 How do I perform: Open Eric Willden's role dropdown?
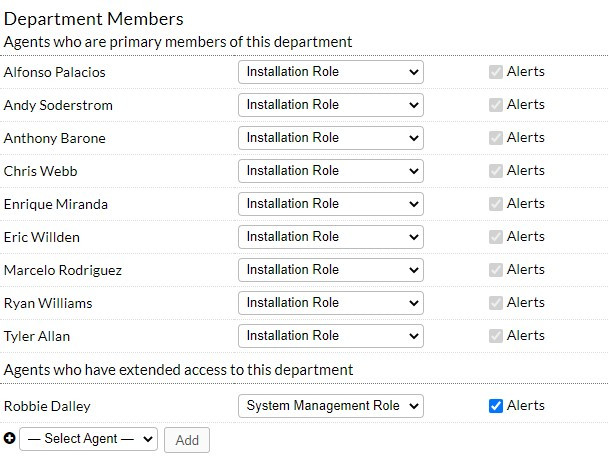coord(330,237)
